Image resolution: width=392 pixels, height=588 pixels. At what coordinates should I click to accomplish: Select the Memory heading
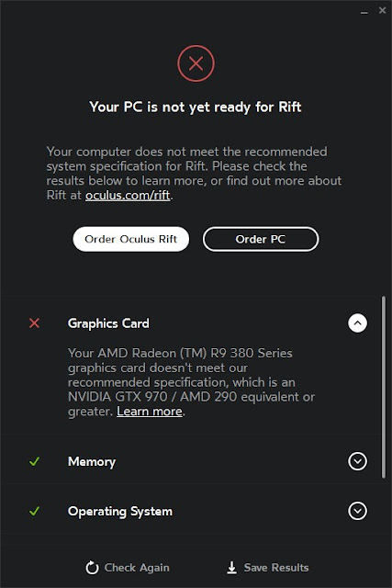coord(92,461)
